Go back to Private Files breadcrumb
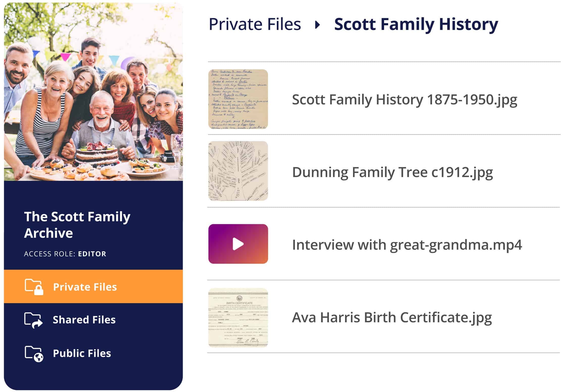 (255, 24)
